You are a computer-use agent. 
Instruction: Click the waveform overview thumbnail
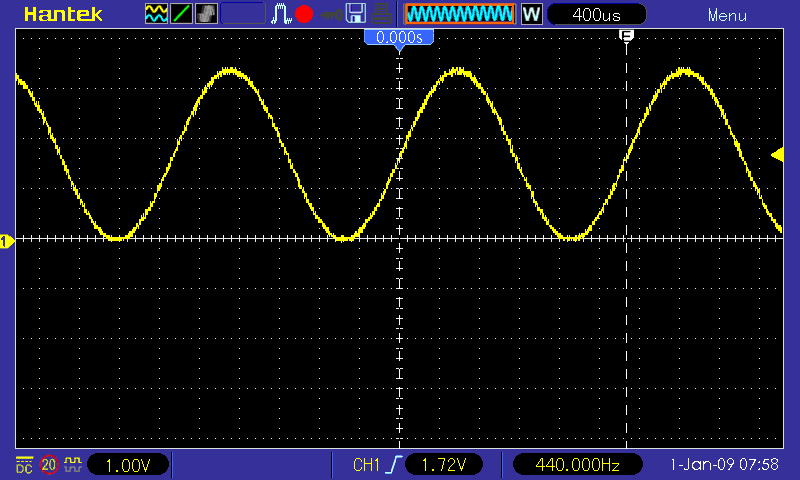click(459, 14)
